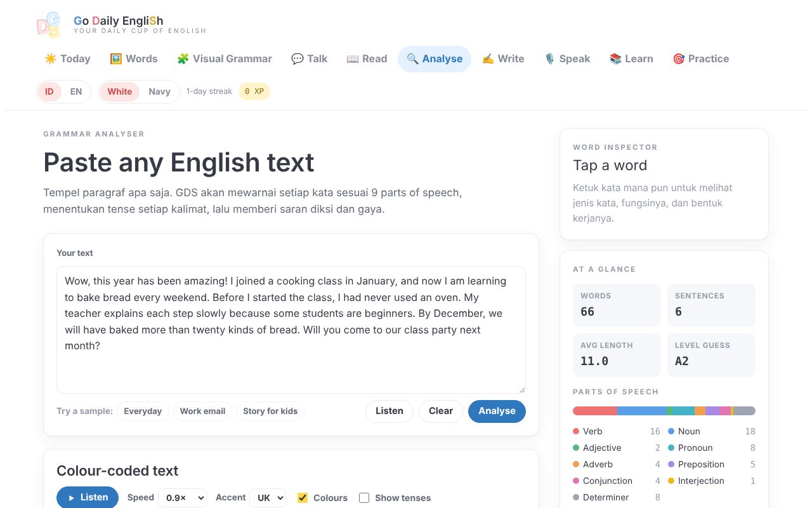Select the White theme

tap(120, 91)
